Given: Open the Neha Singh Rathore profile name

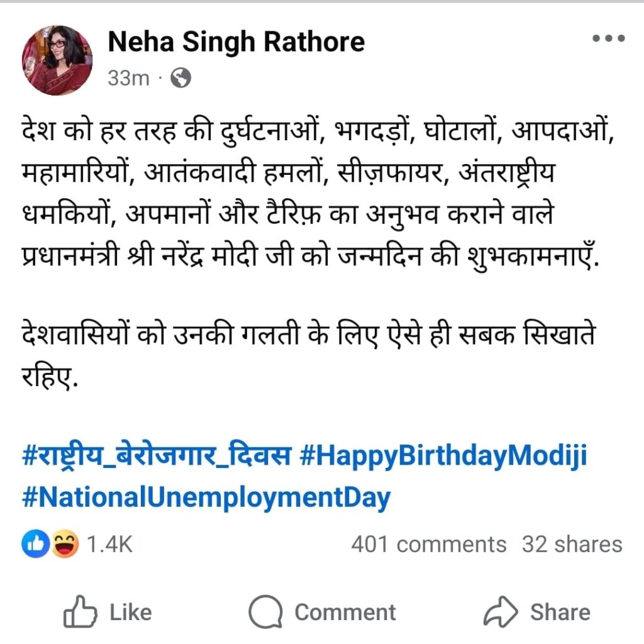Looking at the screenshot, I should tap(236, 42).
